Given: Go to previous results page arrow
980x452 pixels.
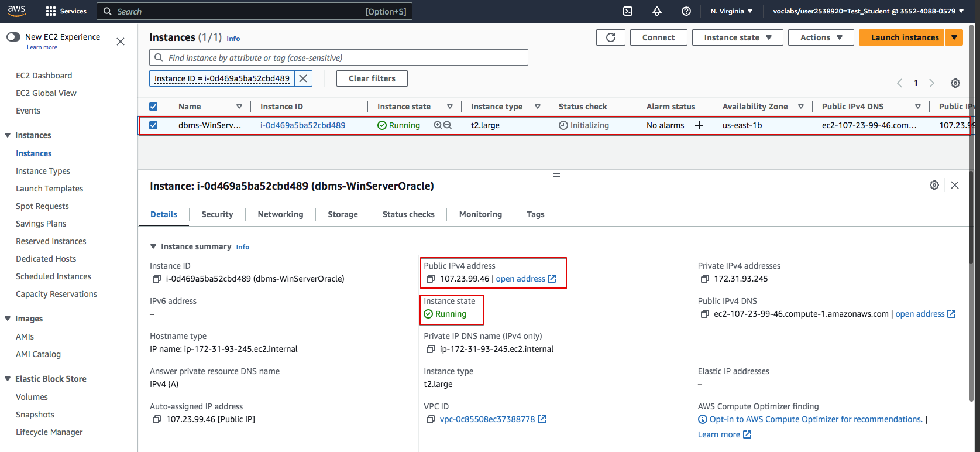Looking at the screenshot, I should [x=900, y=83].
